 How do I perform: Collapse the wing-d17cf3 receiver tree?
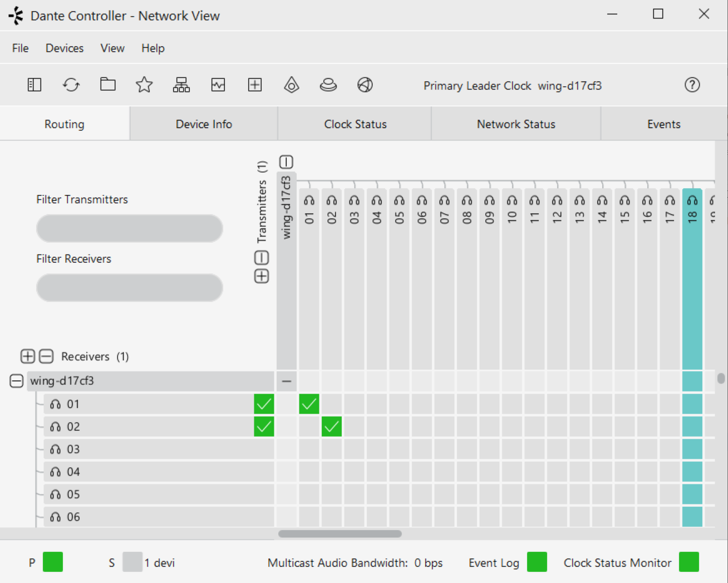click(x=17, y=381)
